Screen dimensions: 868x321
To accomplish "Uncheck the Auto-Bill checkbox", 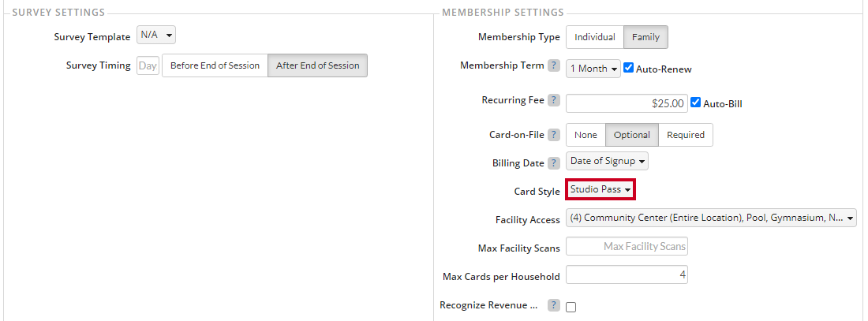I will [696, 103].
